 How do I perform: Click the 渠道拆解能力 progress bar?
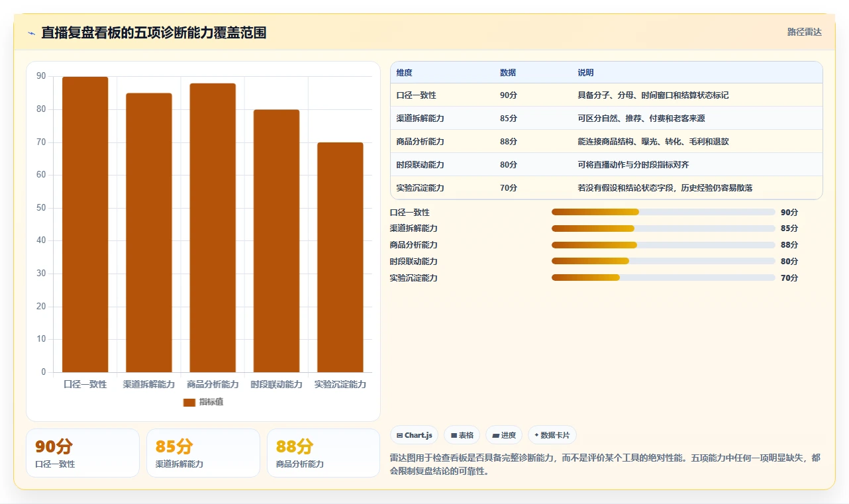(x=663, y=228)
